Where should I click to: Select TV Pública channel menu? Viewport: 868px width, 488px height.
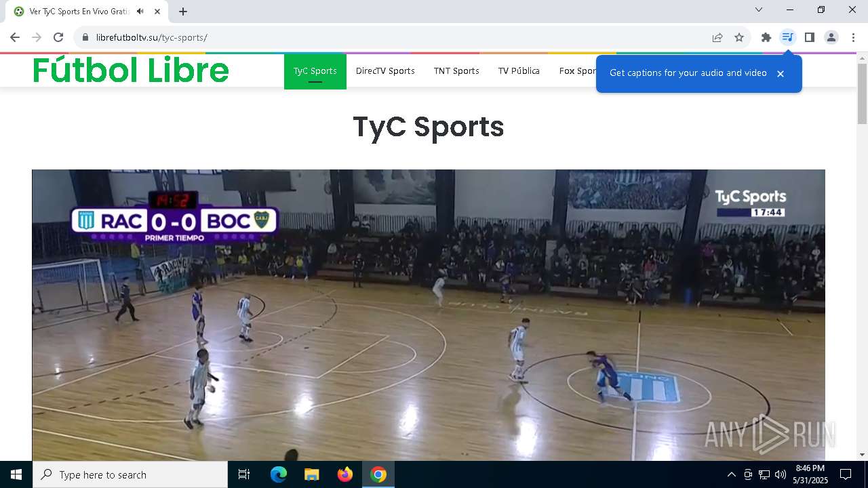[519, 71]
